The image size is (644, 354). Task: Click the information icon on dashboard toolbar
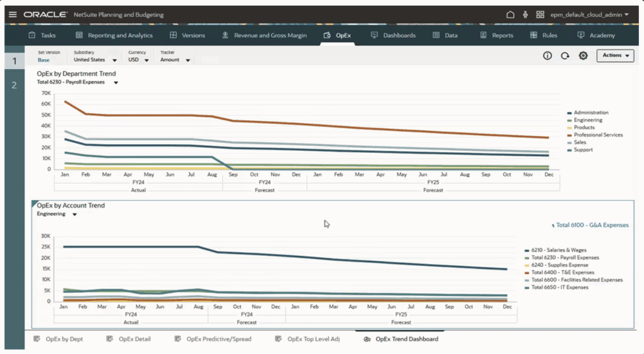coord(547,55)
